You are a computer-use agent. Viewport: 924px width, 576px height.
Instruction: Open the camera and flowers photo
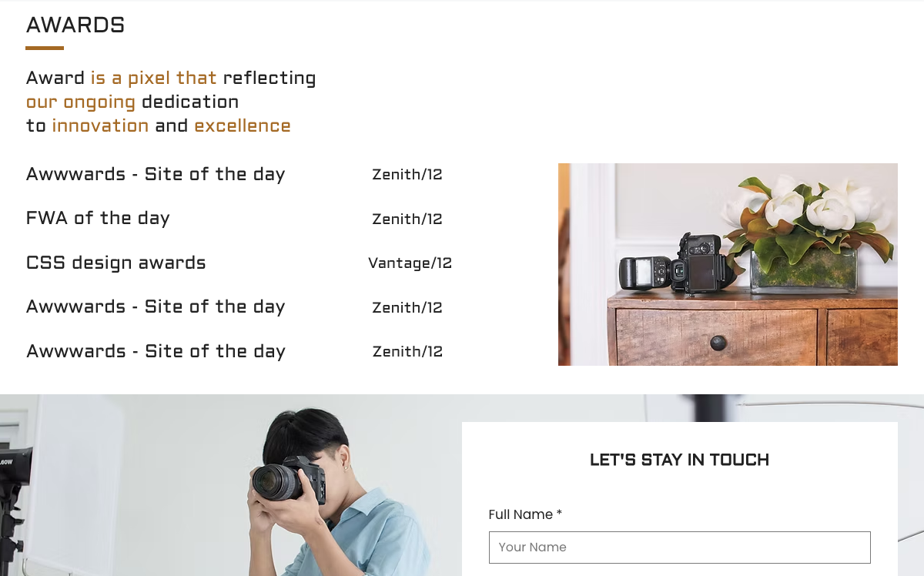[x=728, y=263]
